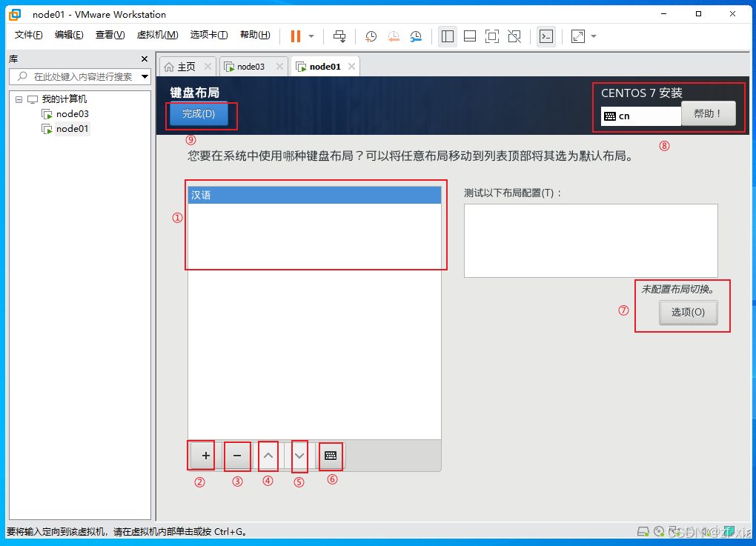Image resolution: width=756 pixels, height=546 pixels.
Task: Open the 查看(V) menu
Action: pyautogui.click(x=110, y=35)
